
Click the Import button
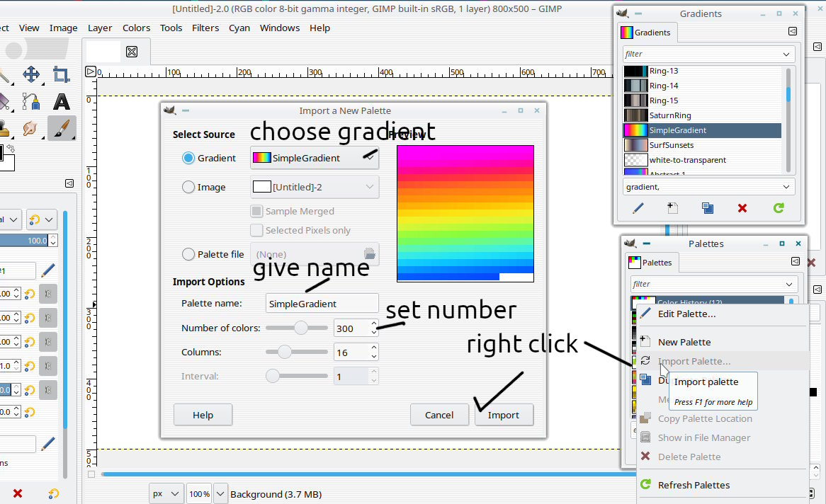click(x=504, y=415)
